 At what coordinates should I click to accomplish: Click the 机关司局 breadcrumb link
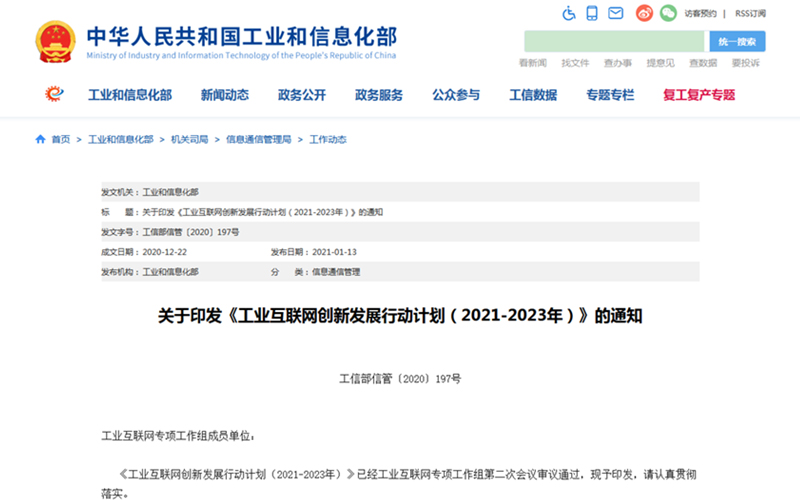189,139
